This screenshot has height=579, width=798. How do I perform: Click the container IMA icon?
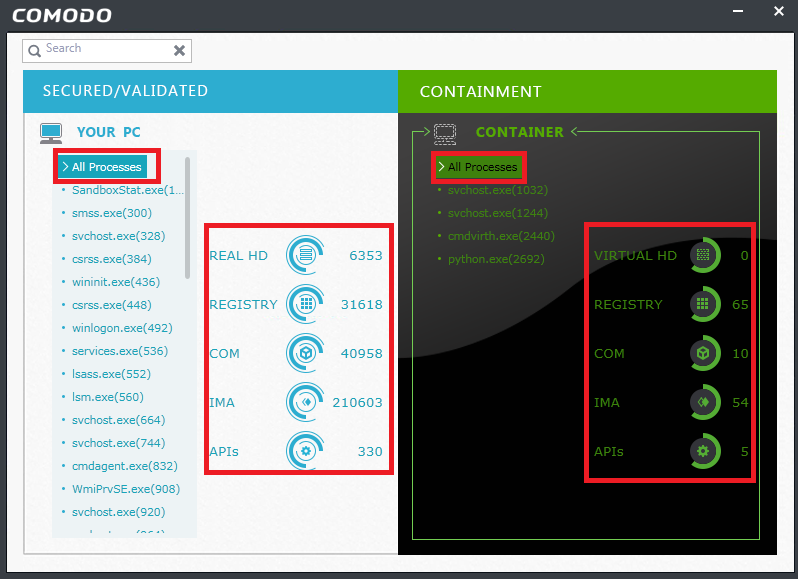705,402
